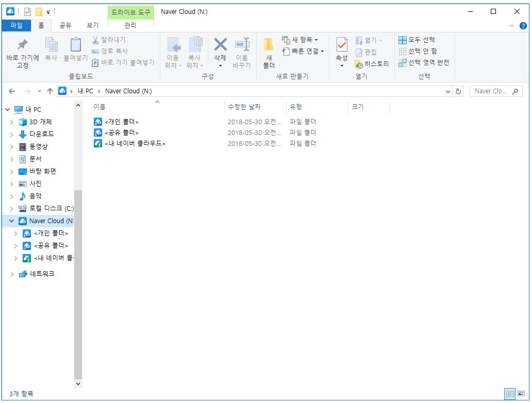Expand the 3D 개체 tree node

(x=11, y=122)
